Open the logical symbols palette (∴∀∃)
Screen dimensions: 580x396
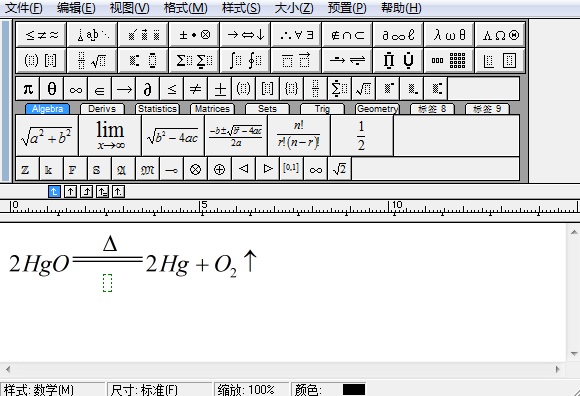[297, 34]
